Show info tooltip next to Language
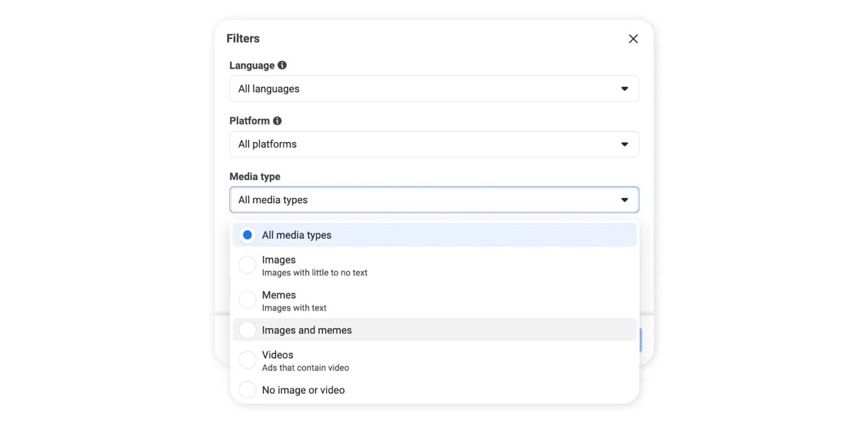 coord(282,65)
